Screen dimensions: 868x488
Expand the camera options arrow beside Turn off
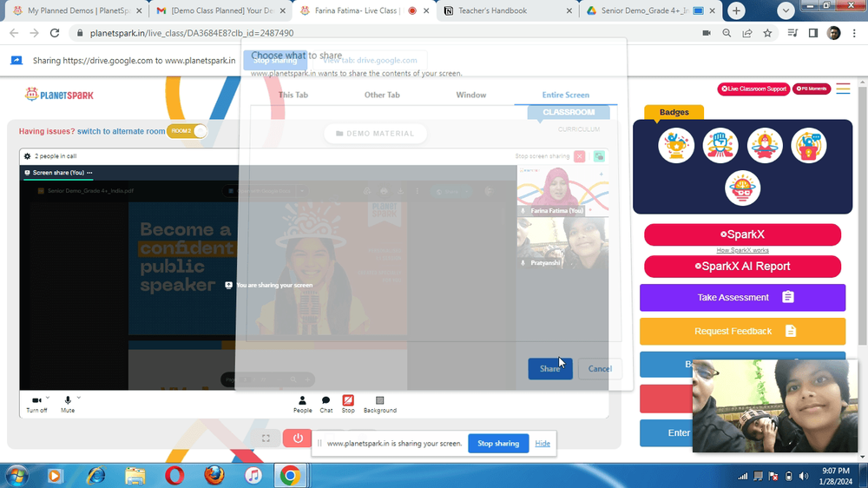click(48, 397)
